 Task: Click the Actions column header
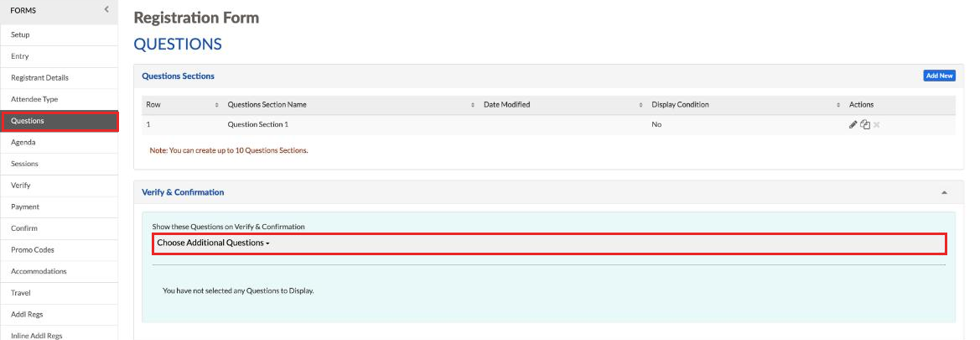point(861,105)
